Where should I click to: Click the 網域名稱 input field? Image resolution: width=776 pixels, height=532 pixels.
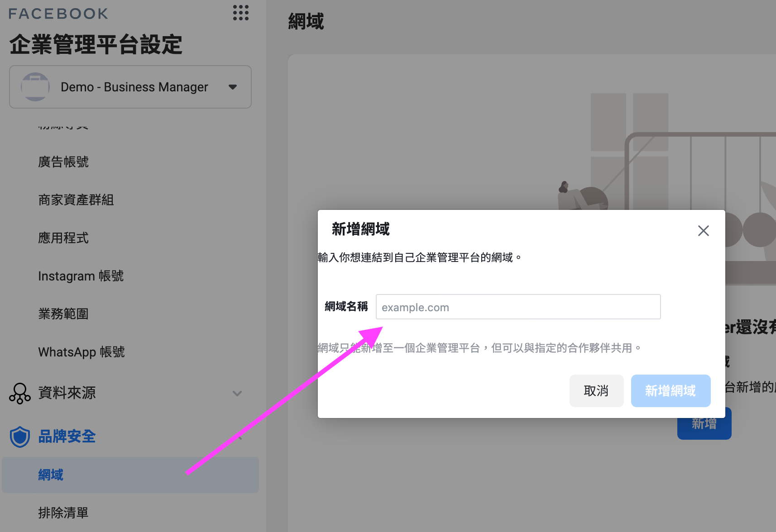click(518, 307)
